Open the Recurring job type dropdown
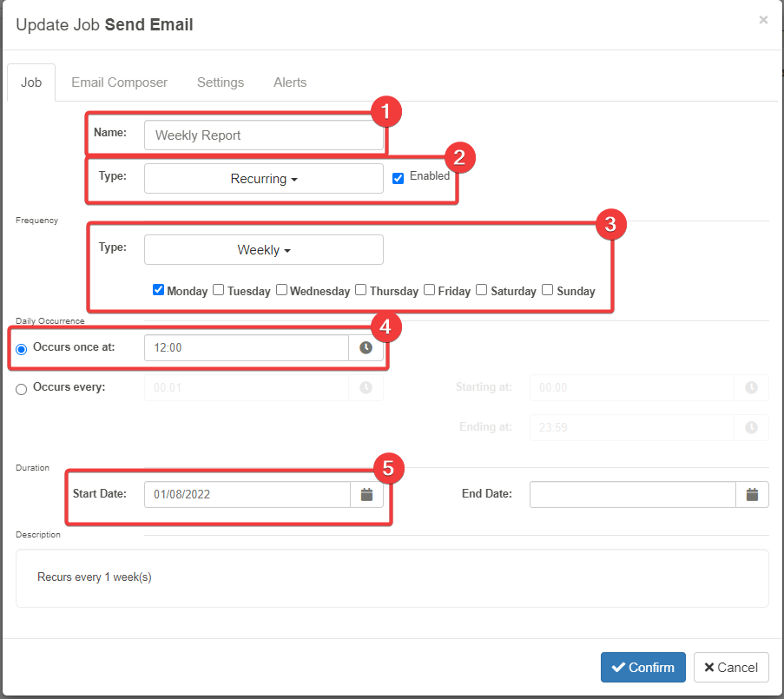The width and height of the screenshot is (784, 699). tap(264, 179)
